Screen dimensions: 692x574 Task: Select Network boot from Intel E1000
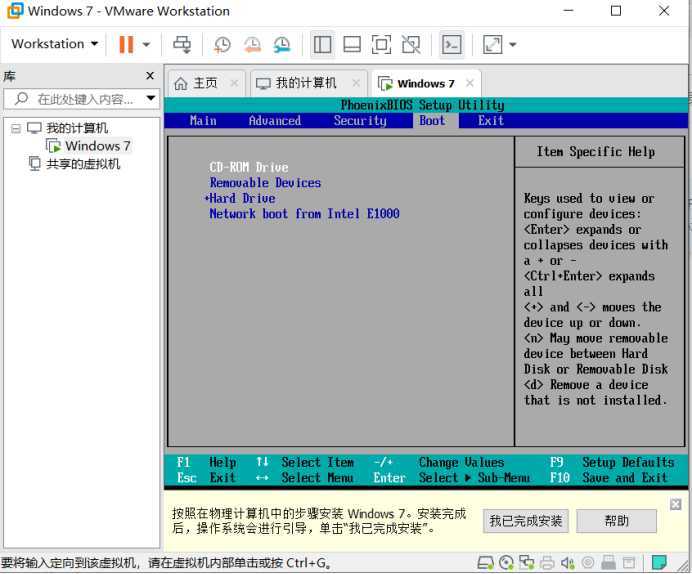(x=305, y=214)
